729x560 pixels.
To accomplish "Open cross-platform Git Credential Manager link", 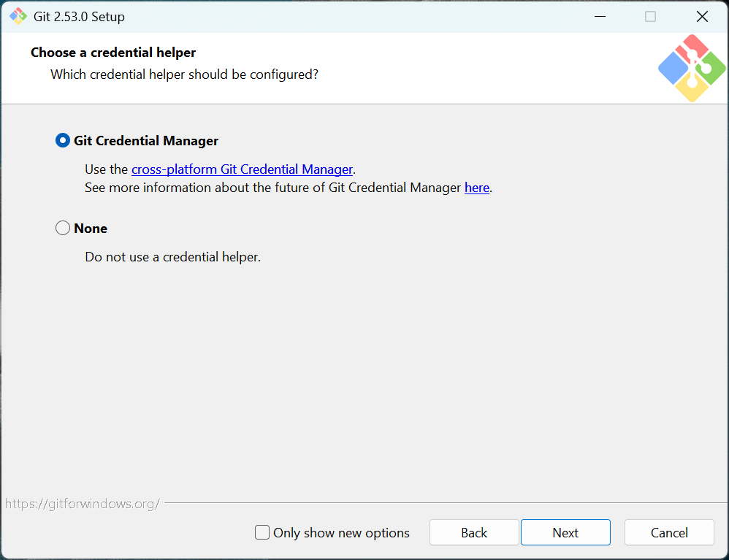I will pos(242,169).
